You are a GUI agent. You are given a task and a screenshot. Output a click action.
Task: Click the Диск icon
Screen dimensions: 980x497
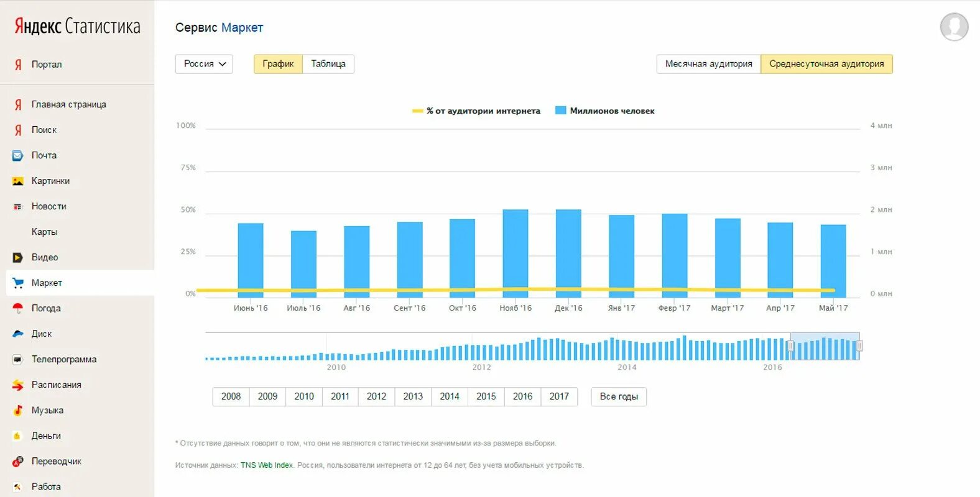(18, 334)
